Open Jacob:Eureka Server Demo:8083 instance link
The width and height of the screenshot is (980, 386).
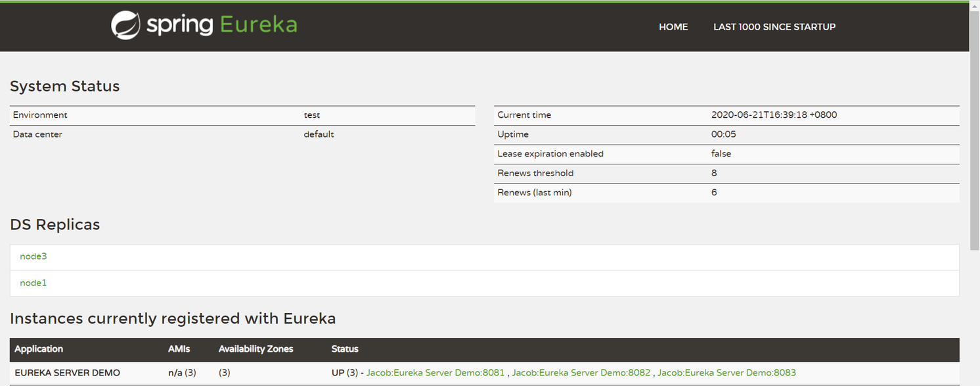click(726, 373)
